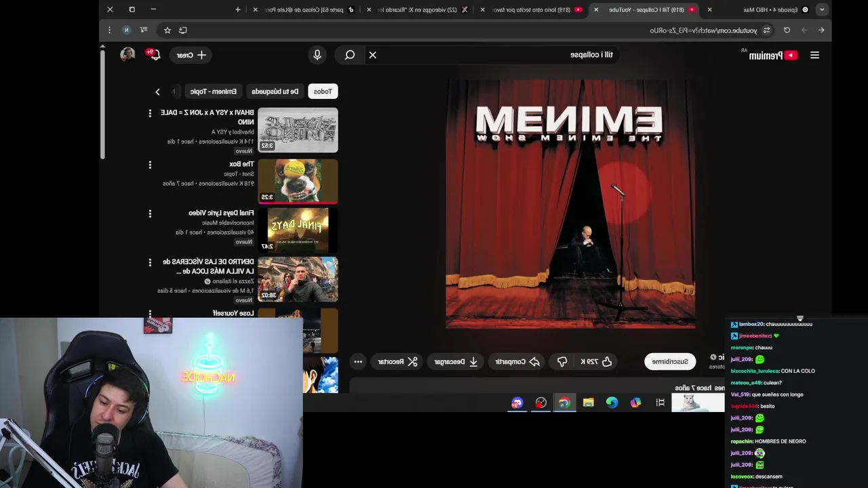
Task: Go back with browser back arrow
Action: pos(821,30)
